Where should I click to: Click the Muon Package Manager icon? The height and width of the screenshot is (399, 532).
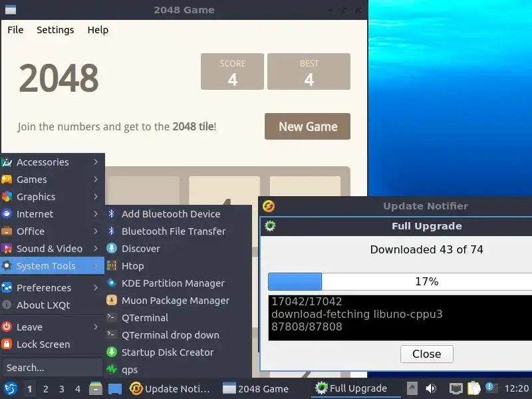click(x=112, y=301)
